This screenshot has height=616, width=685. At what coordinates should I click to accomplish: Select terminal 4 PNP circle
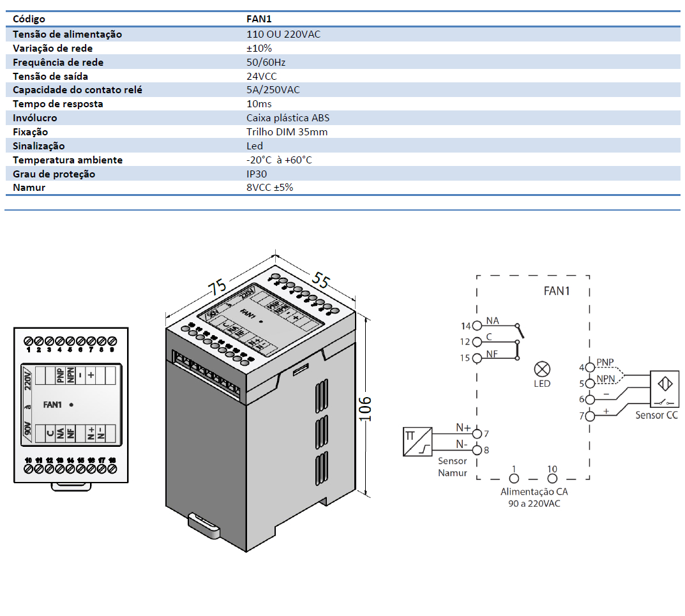tap(589, 368)
